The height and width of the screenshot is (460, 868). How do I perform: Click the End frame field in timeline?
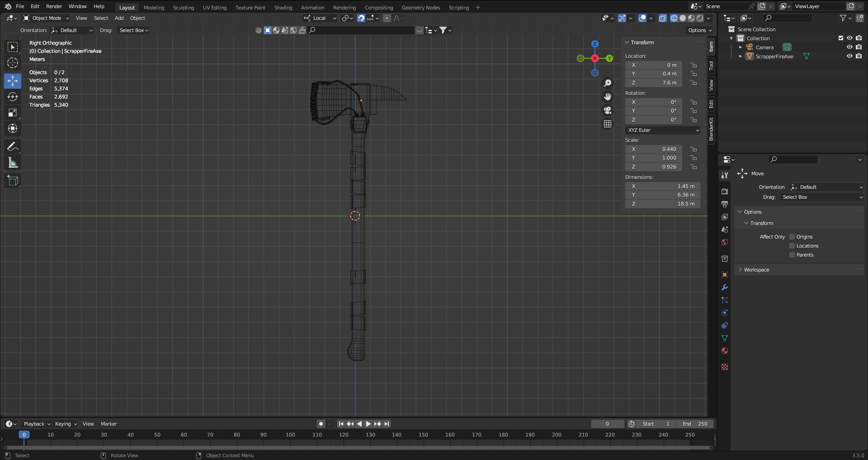(695, 424)
